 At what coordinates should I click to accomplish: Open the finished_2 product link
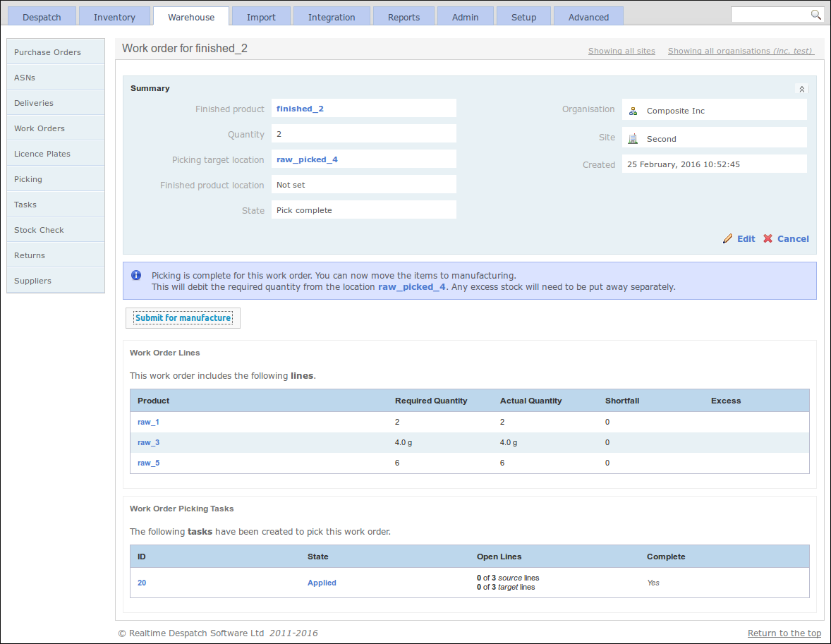(x=300, y=109)
